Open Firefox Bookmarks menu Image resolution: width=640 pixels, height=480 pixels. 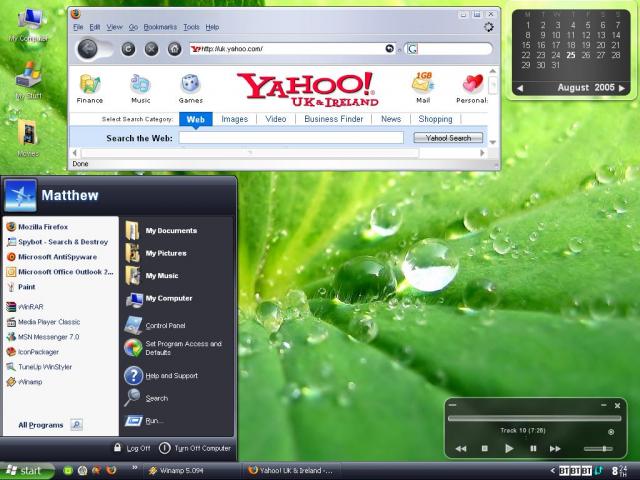click(x=160, y=27)
